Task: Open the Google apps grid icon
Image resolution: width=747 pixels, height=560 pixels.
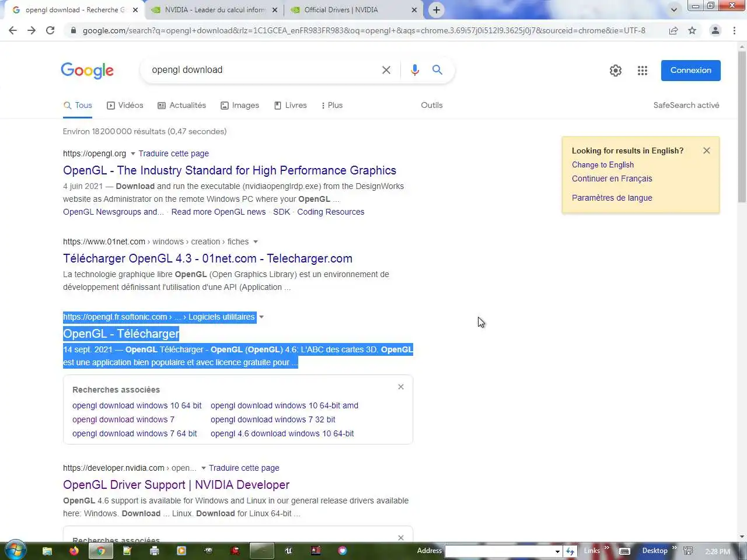Action: point(643,71)
